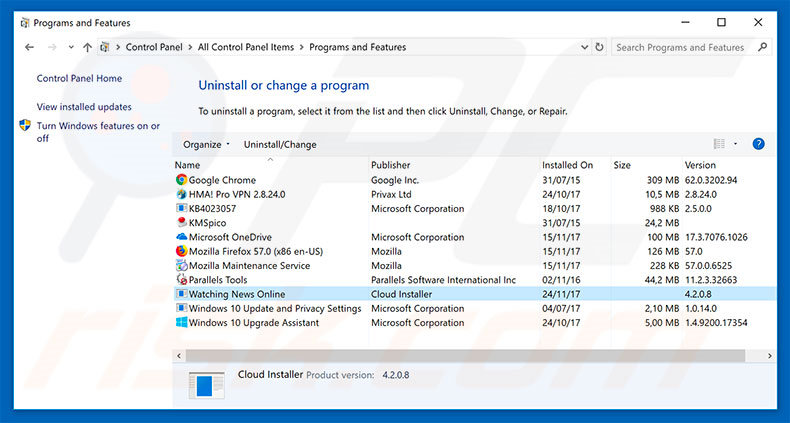Click the KMSpico red icon
Viewport: 790px width, 423px height.
[181, 223]
